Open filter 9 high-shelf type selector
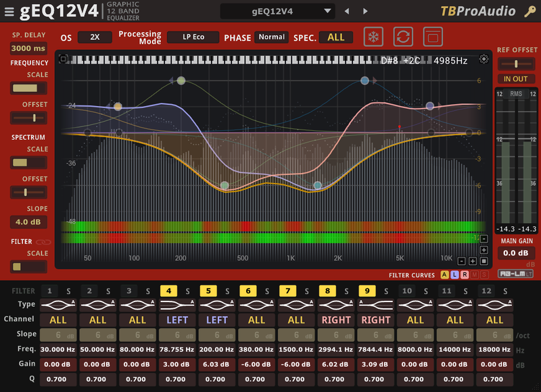 tap(376, 305)
